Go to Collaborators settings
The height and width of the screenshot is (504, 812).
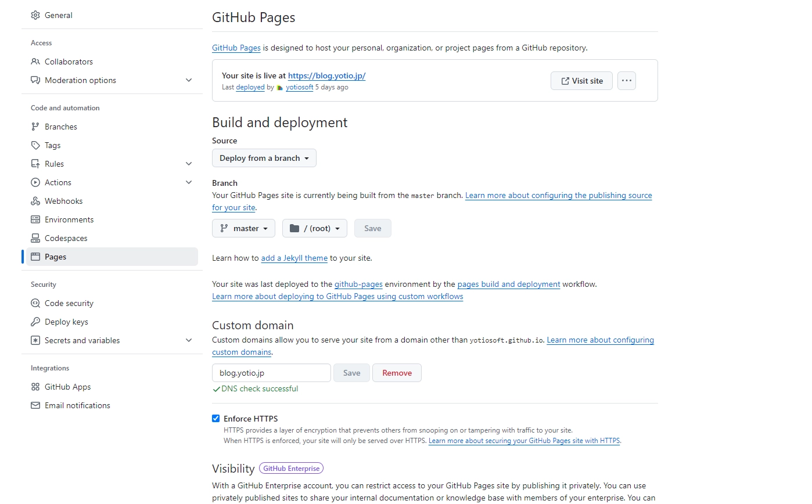click(x=112, y=62)
